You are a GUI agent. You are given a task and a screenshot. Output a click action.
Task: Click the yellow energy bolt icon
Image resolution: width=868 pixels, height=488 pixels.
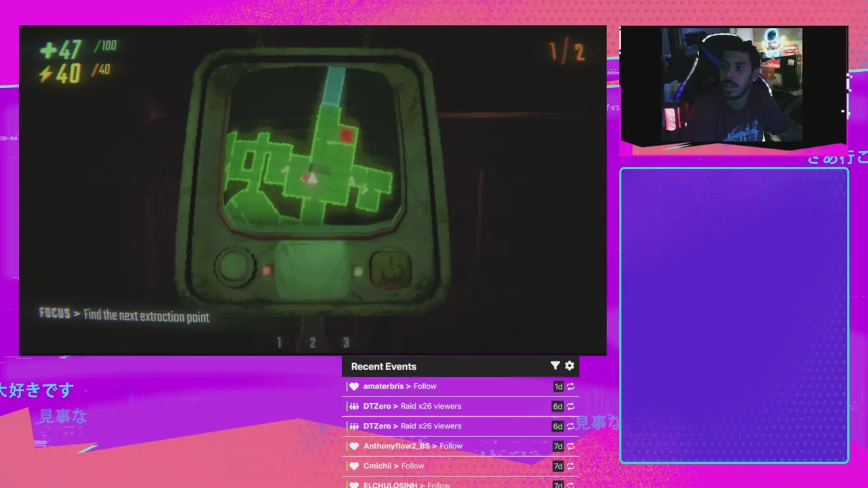tap(45, 73)
